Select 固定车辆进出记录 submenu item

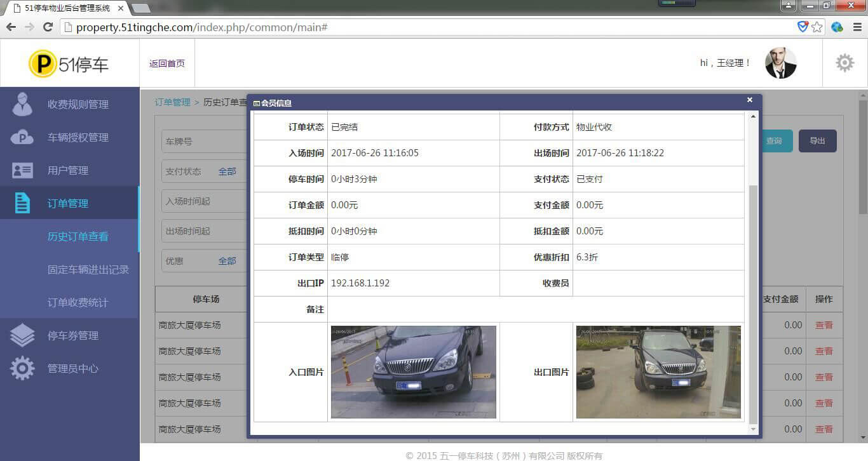pos(88,269)
